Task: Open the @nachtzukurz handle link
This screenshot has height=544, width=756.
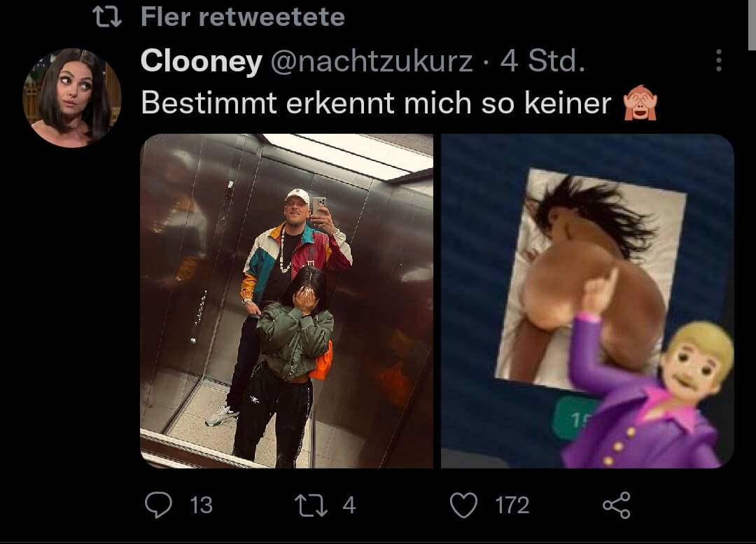Action: 371,61
